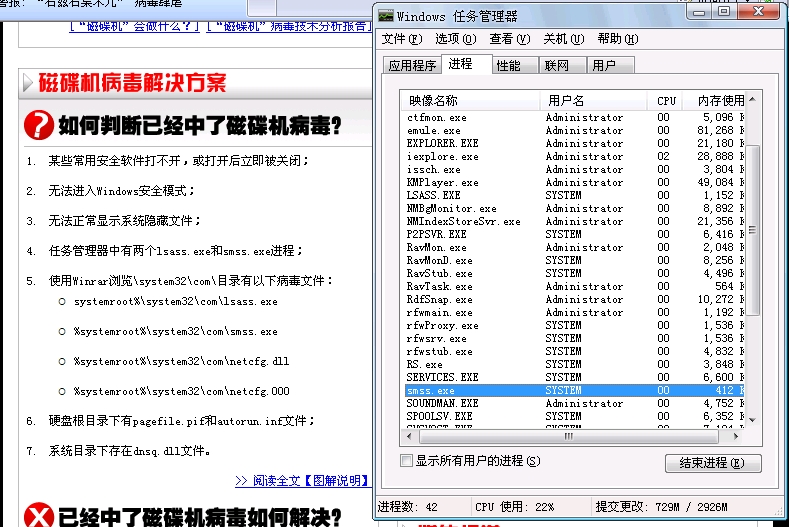Click the highlighted smss.exe process row

point(574,391)
